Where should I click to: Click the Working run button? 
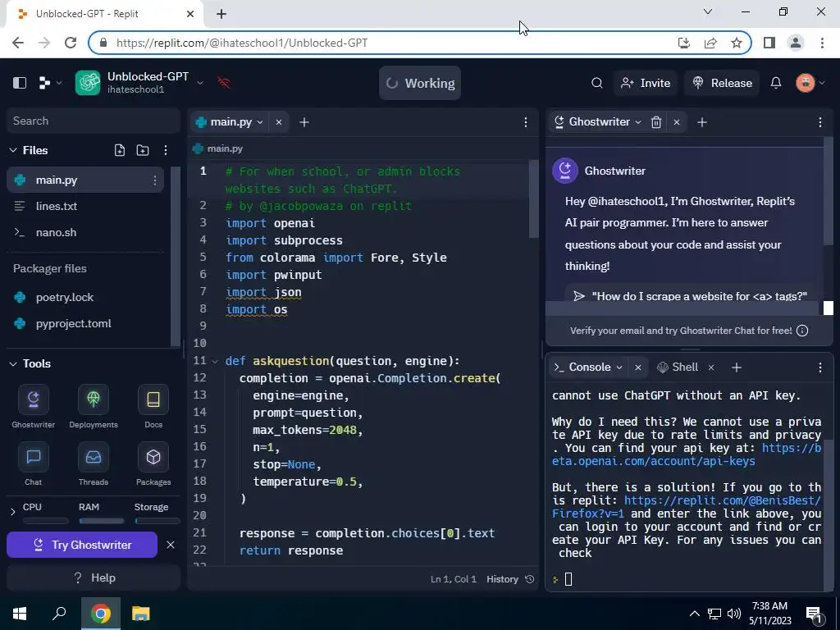420,83
